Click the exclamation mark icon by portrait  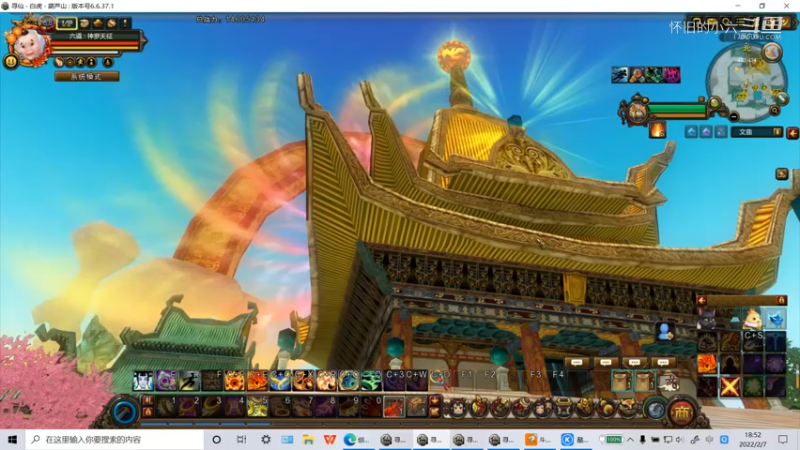[125, 23]
